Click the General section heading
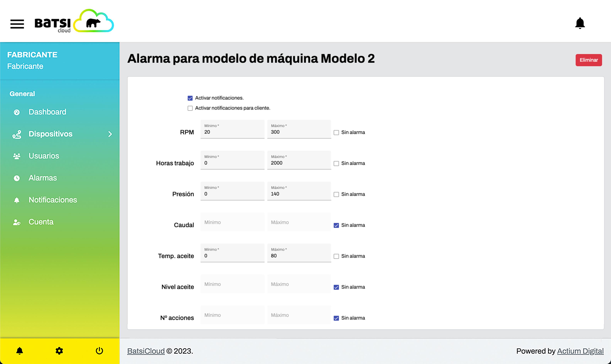The height and width of the screenshot is (364, 611). coord(22,94)
